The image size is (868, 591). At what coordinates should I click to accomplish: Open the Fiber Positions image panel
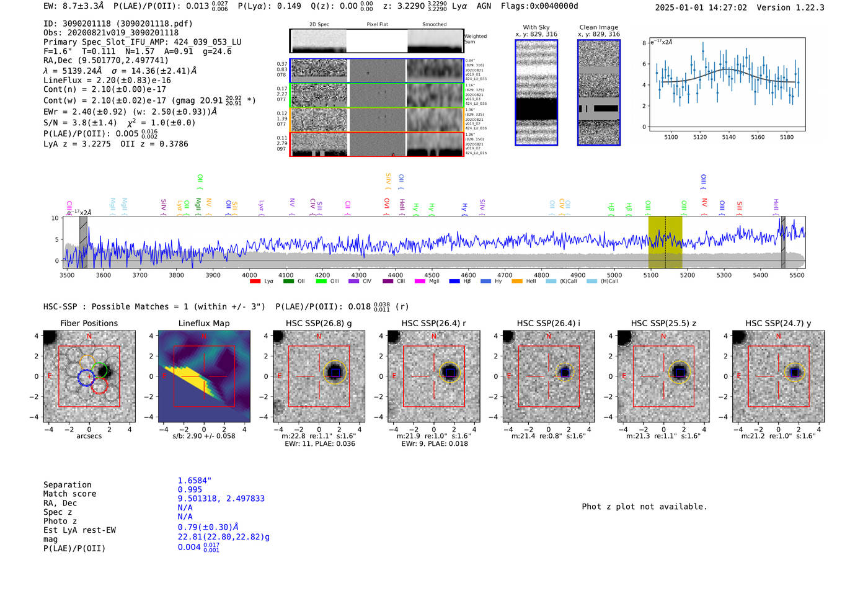tap(89, 376)
